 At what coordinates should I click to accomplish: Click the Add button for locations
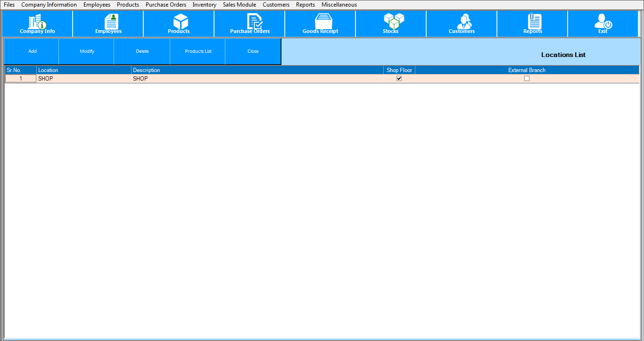click(32, 51)
